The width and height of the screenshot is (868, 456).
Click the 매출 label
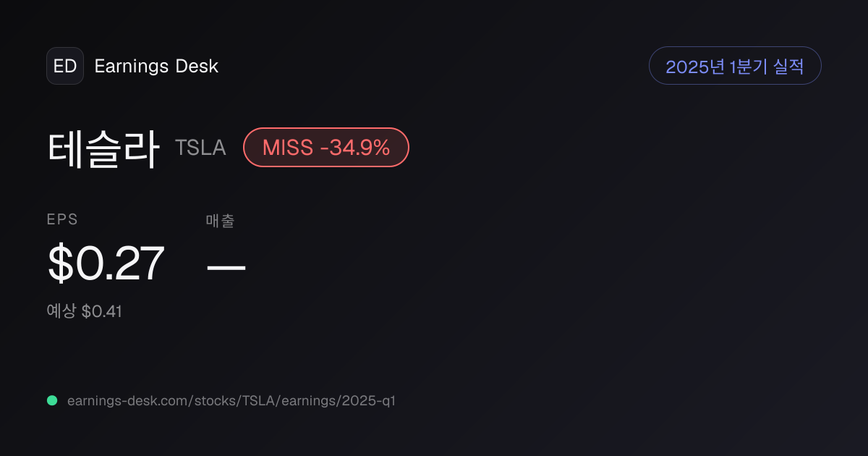tap(220, 221)
